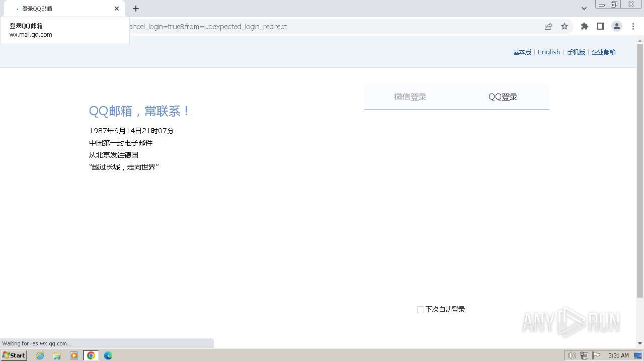Open the Chrome profile avatar
The height and width of the screenshot is (362, 644).
tap(616, 27)
